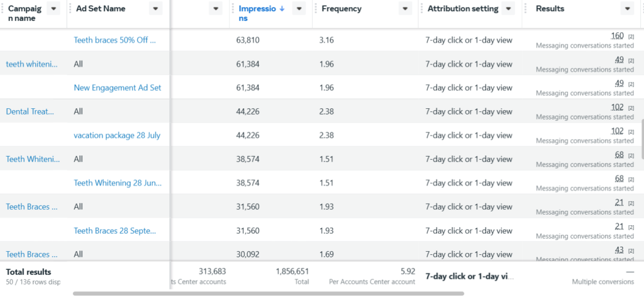Open the Attribution setting column dropdown
This screenshot has height=297, width=644.
[508, 9]
